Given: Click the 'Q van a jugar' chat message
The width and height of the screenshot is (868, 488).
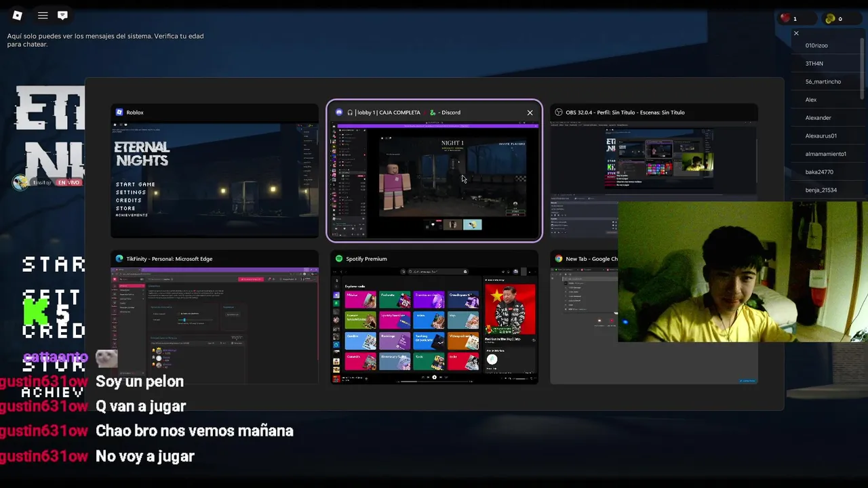Looking at the screenshot, I should pos(141,406).
